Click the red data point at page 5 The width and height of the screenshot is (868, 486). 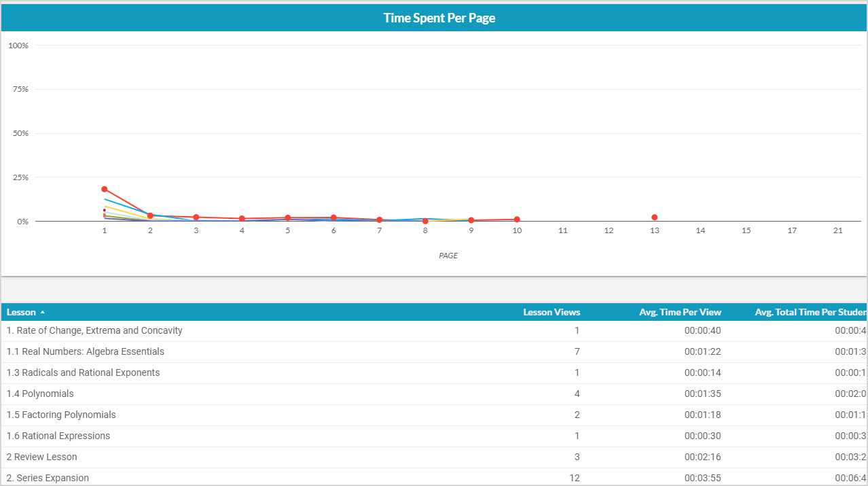coord(288,218)
